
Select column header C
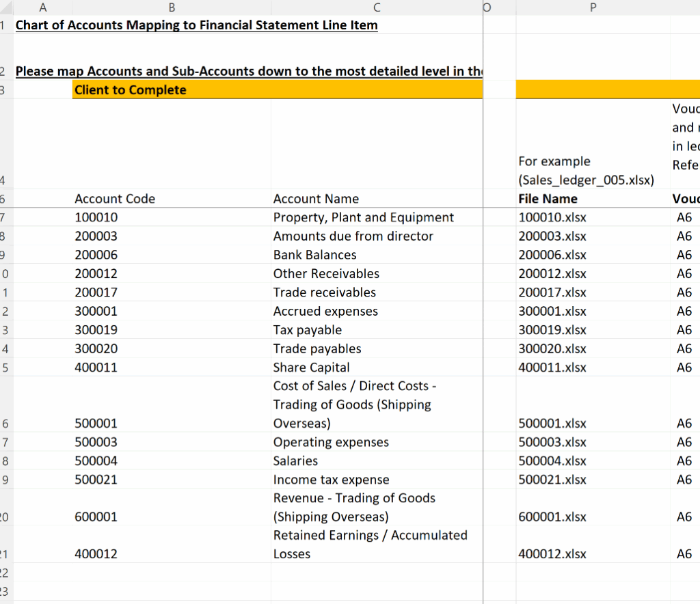(376, 8)
